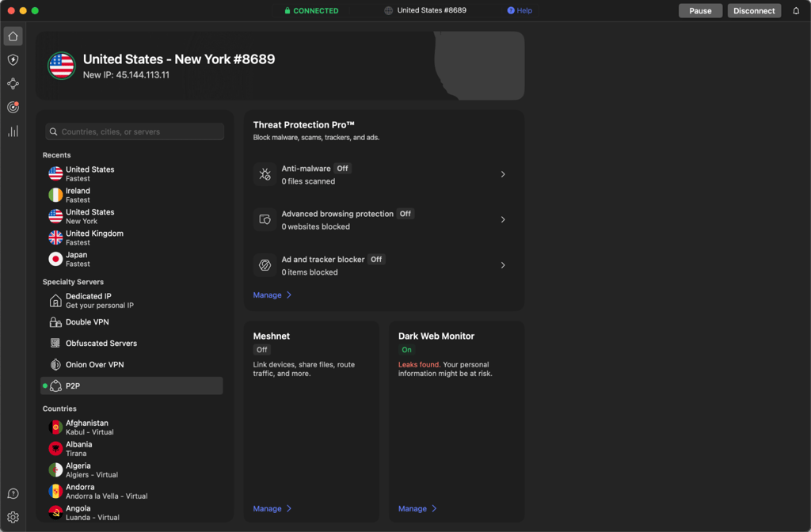Image resolution: width=811 pixels, height=532 pixels.
Task: Select the Japan Fastest recent row
Action: click(132, 259)
